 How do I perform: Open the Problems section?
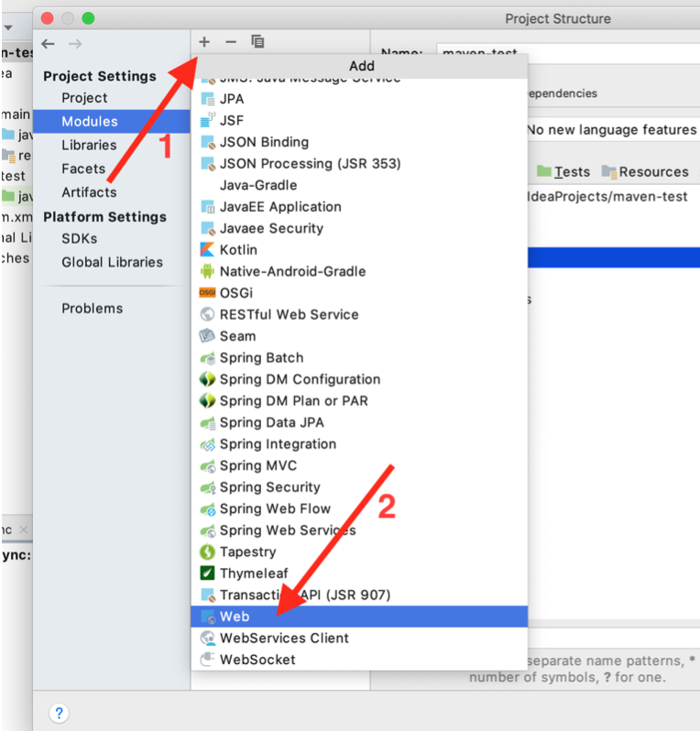pyautogui.click(x=93, y=308)
